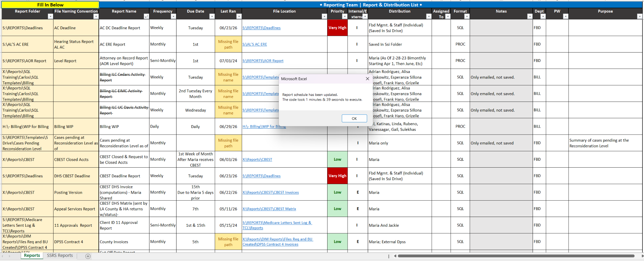Select the 11 Approvals Report cell

pos(76,225)
